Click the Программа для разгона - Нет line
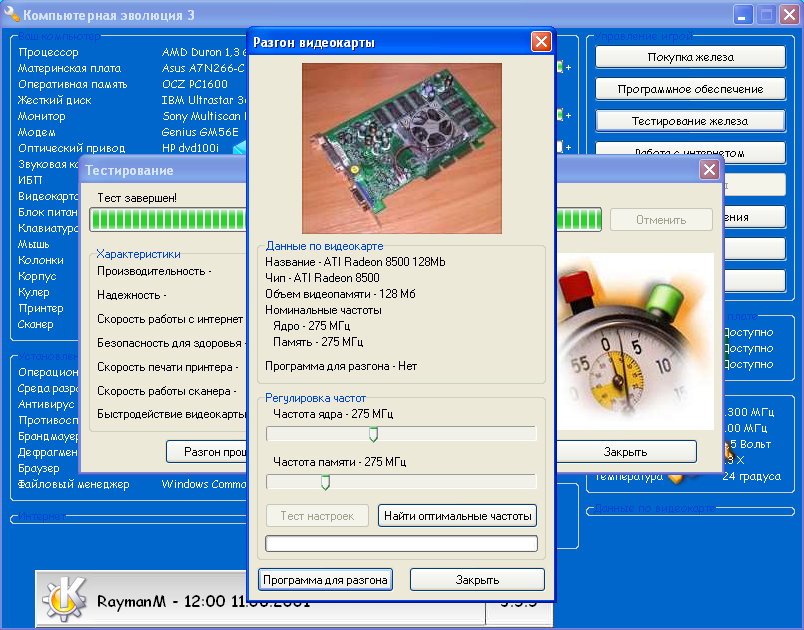Screen dimensions: 804x630 point(340,366)
